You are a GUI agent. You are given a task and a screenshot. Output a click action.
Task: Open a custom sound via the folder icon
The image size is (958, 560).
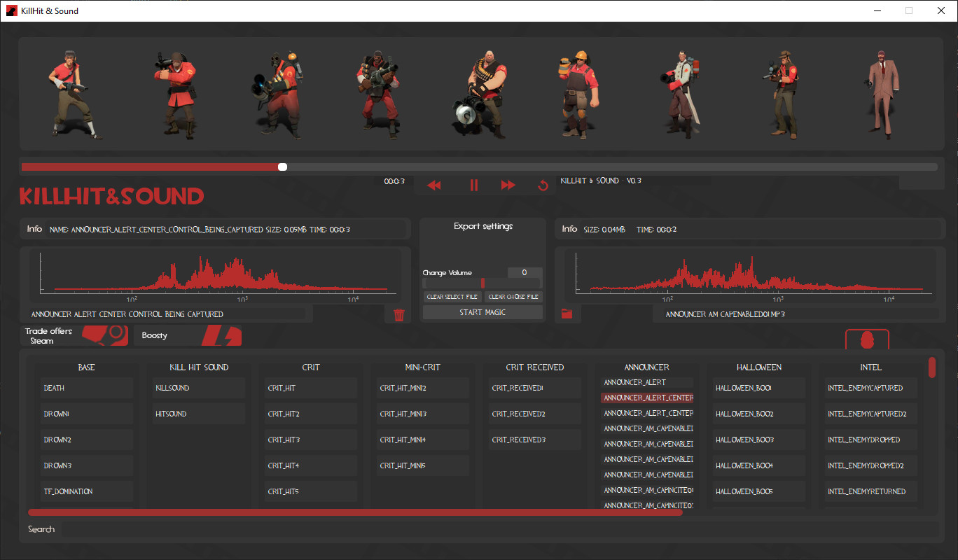pyautogui.click(x=567, y=314)
